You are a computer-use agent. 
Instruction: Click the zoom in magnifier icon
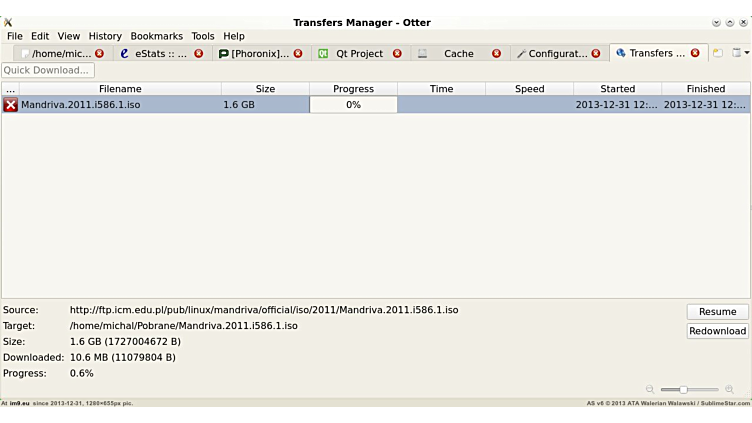click(x=729, y=389)
